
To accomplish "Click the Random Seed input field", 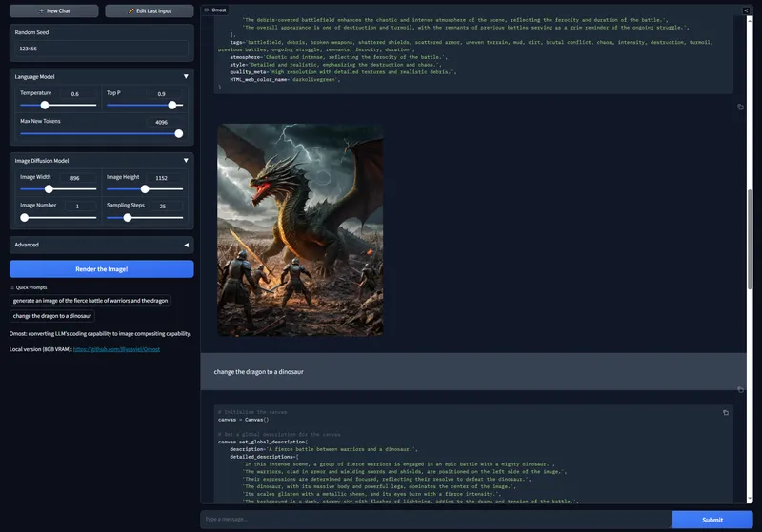I will coord(102,49).
